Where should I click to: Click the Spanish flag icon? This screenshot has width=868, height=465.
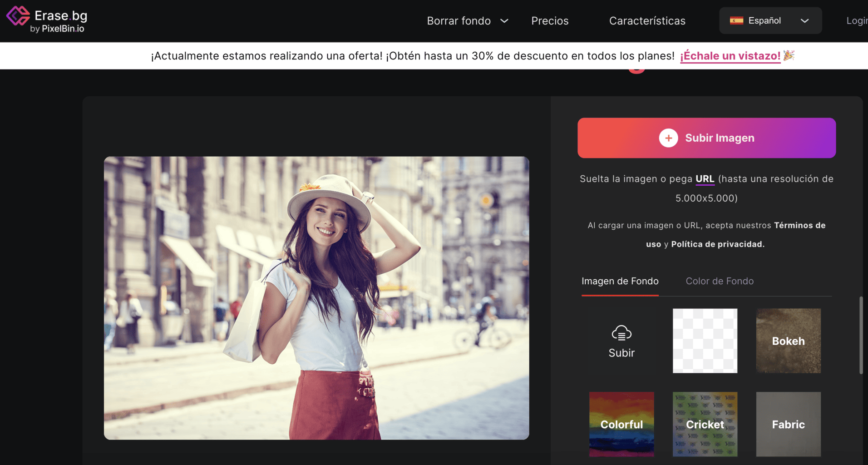pyautogui.click(x=736, y=20)
